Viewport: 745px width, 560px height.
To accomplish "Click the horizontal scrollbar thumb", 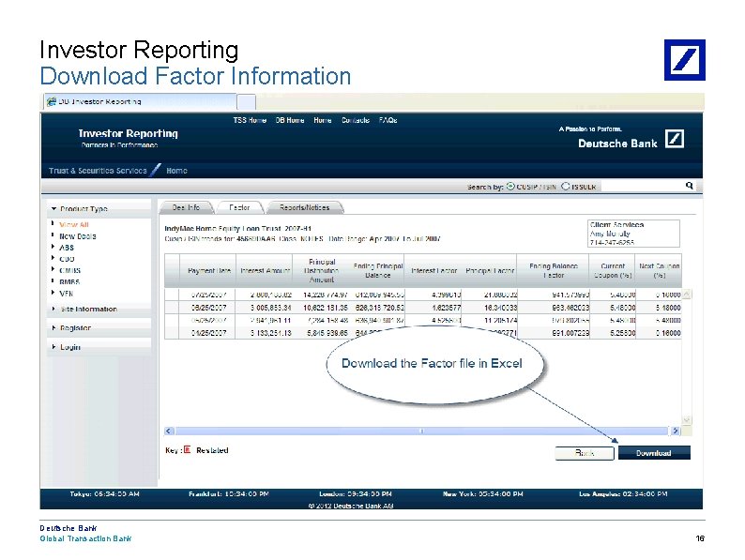I will (x=421, y=431).
